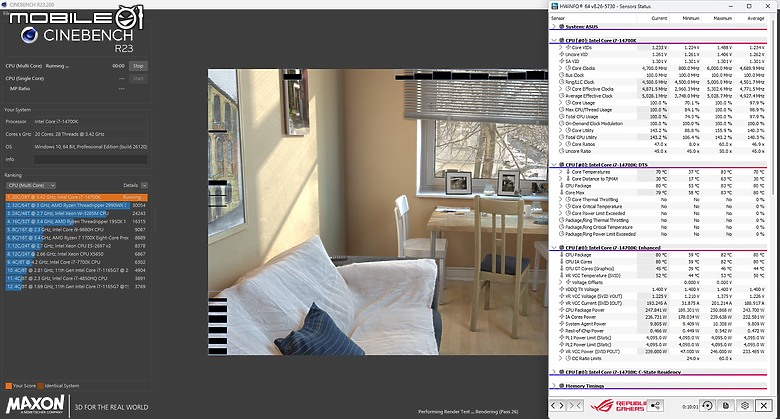Select the Core Max sensor row
Image resolution: width=780 pixels, height=419 pixels.
coord(658,193)
